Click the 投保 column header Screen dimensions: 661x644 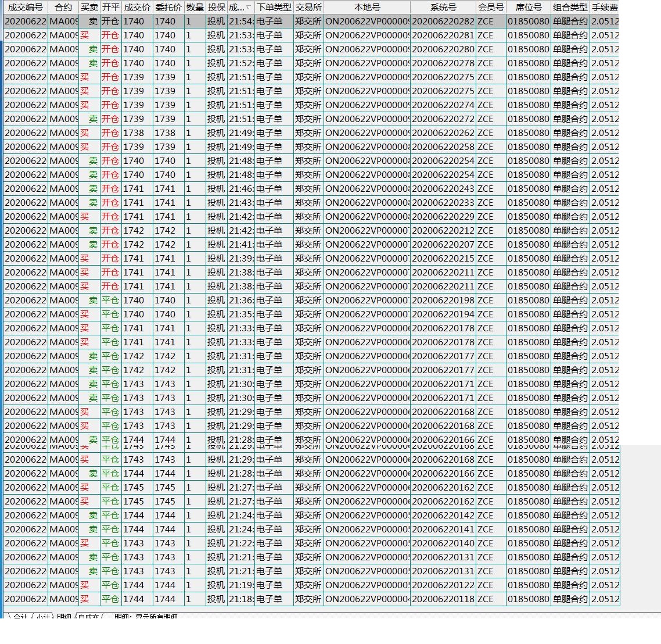pos(217,7)
